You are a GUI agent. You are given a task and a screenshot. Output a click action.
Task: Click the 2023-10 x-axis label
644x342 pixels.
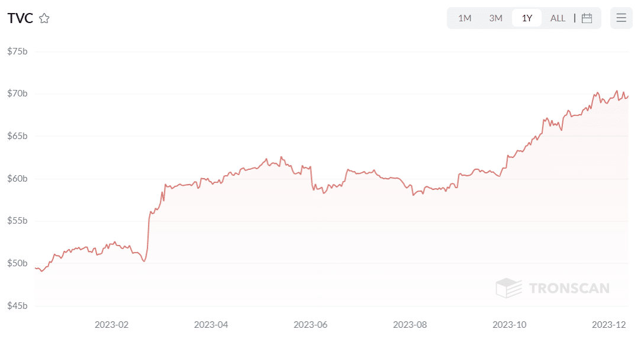coord(510,324)
